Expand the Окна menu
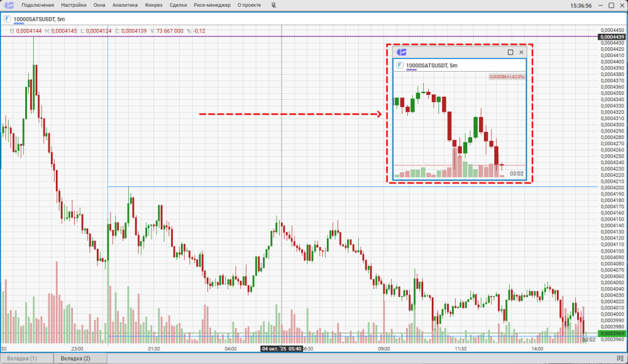628x364 pixels. [99, 6]
